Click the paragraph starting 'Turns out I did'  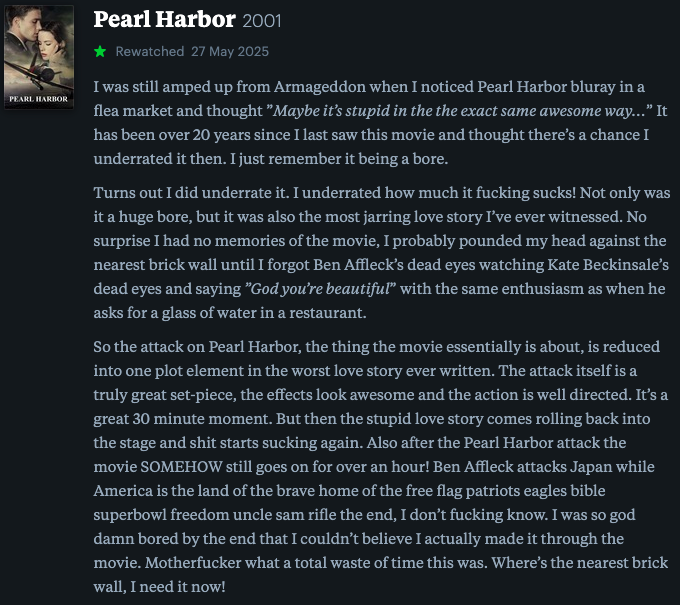pos(382,252)
